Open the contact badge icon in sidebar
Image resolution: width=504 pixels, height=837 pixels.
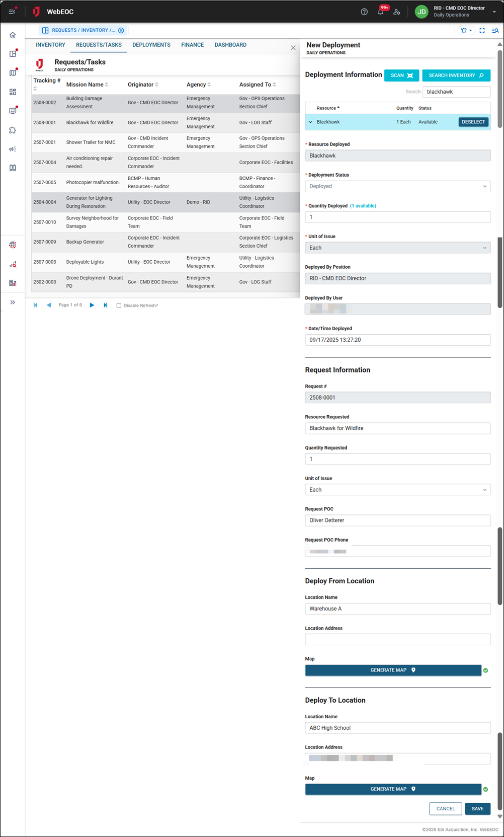coord(13,168)
